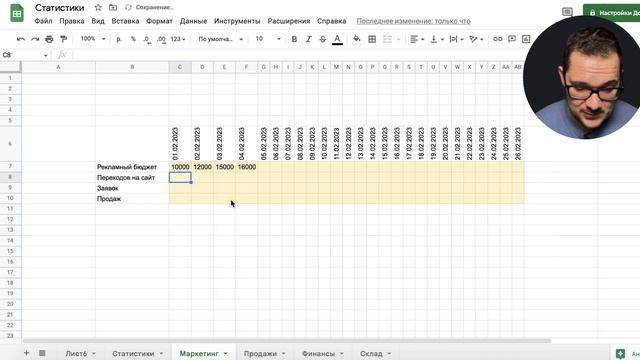Image resolution: width=640 pixels, height=360 pixels.
Task: Format cell as currency (р.)
Action: click(x=119, y=39)
